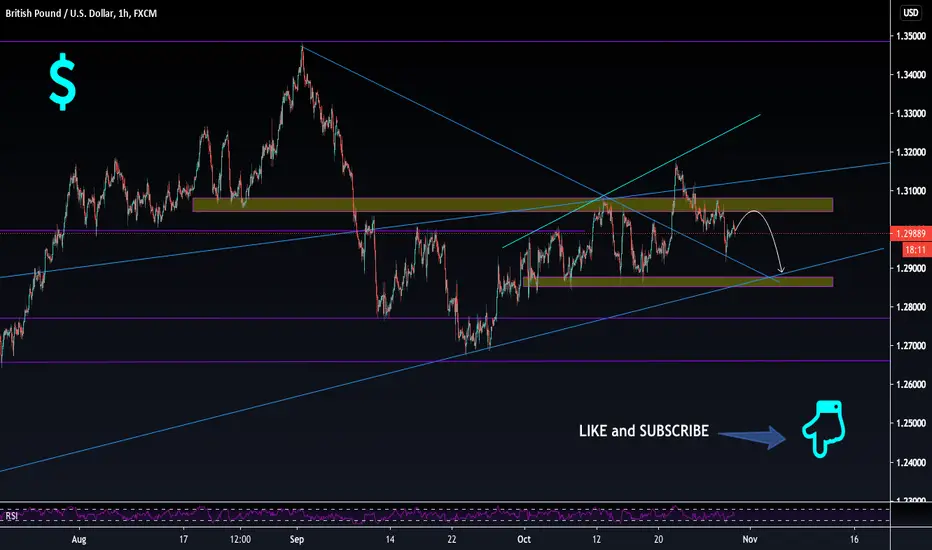Click the 1.24000 price axis label
932x550 pixels.
[x=911, y=463]
